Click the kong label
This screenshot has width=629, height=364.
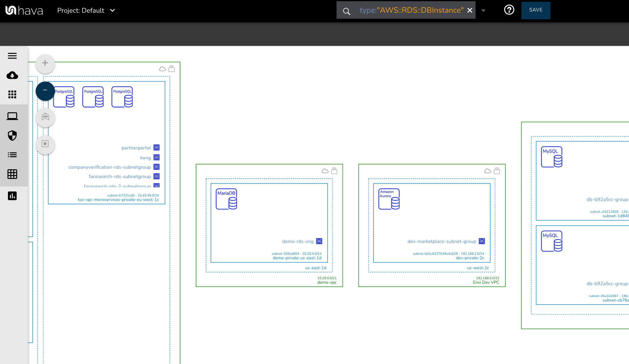[x=145, y=158]
